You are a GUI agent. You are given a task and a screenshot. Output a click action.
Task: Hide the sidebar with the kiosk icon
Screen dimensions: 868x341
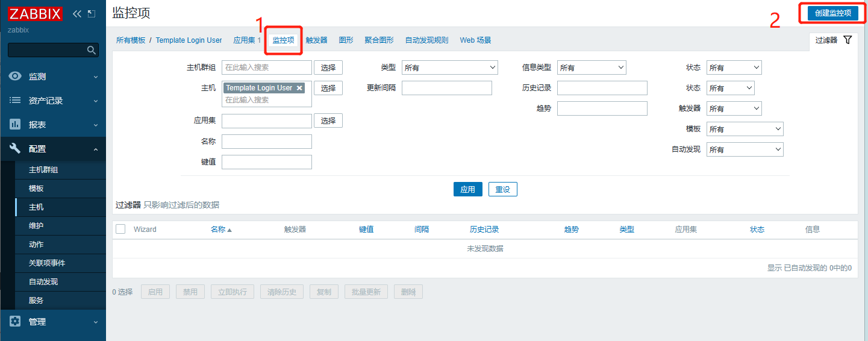92,13
